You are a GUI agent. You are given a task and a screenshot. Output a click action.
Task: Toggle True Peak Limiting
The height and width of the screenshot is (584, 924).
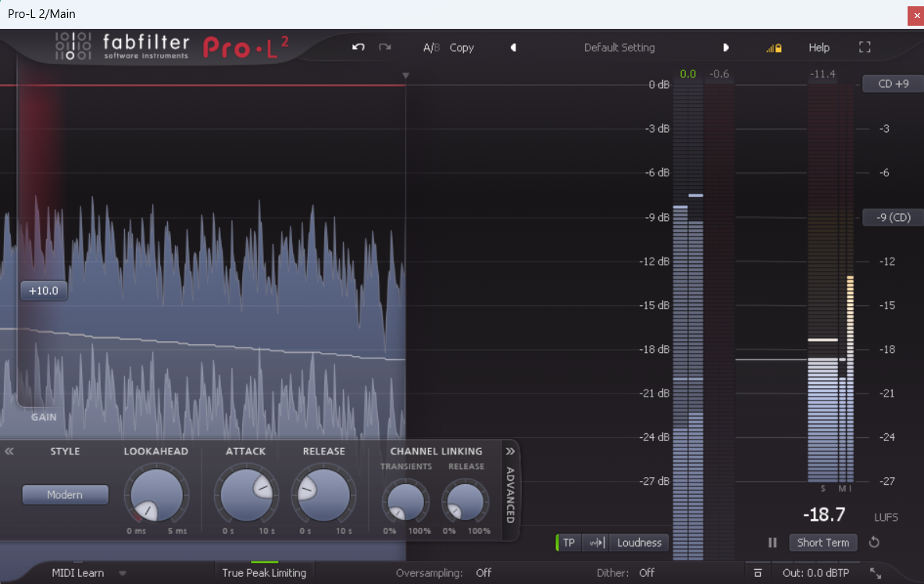point(264,573)
